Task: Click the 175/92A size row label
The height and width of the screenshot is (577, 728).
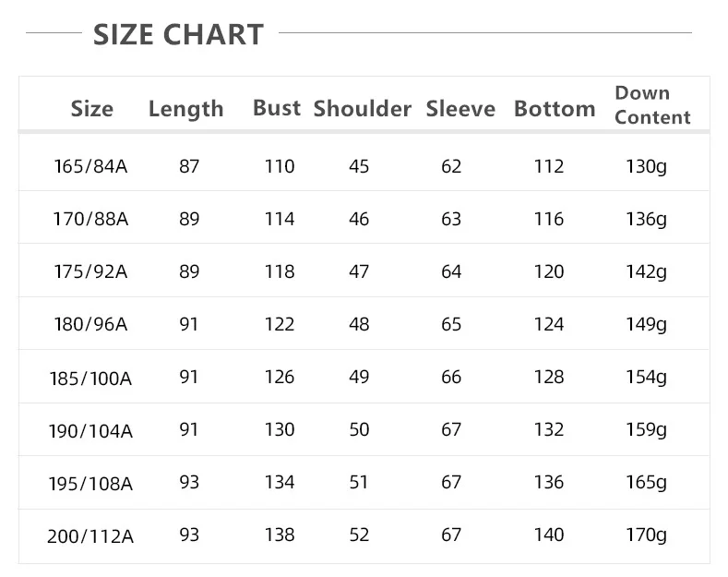Action: (x=90, y=271)
